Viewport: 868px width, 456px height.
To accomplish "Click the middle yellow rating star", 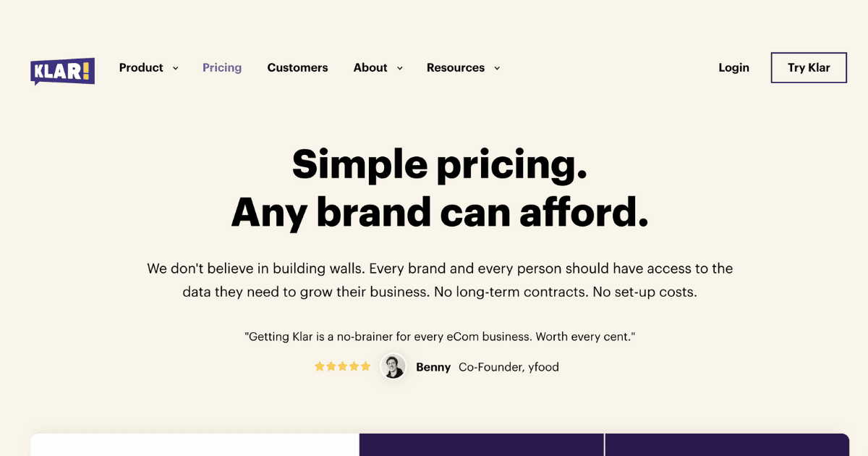I will (343, 366).
